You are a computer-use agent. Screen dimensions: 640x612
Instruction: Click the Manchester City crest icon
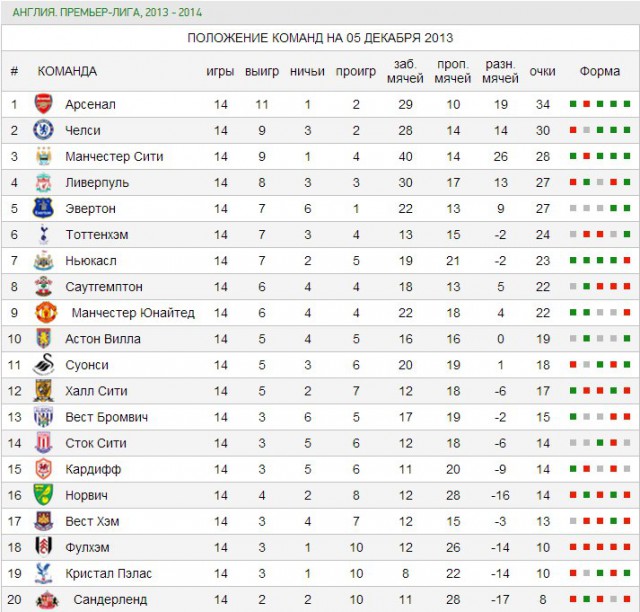[43, 156]
